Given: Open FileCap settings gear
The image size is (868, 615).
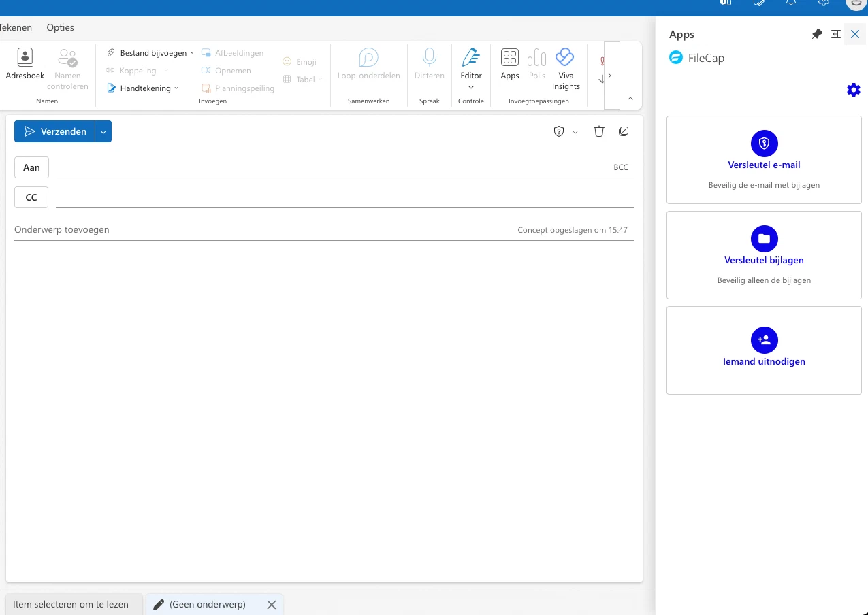Looking at the screenshot, I should (853, 90).
